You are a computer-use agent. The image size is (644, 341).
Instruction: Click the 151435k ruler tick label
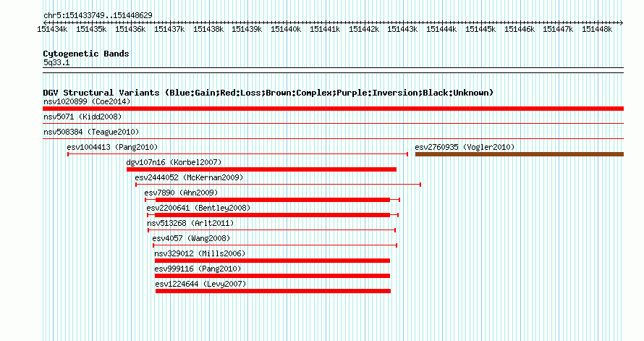tap(91, 29)
